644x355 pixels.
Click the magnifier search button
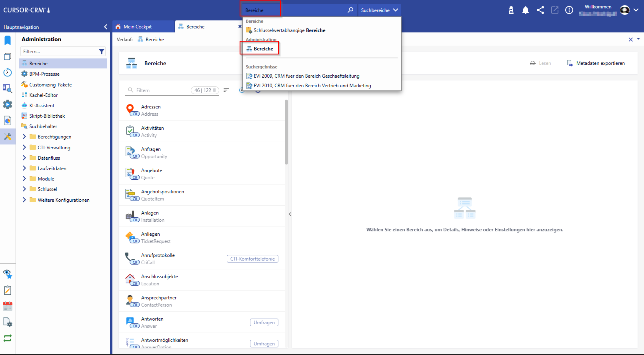(350, 10)
